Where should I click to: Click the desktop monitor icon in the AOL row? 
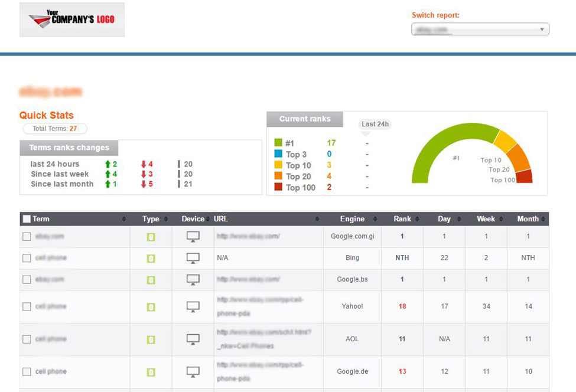pos(193,339)
